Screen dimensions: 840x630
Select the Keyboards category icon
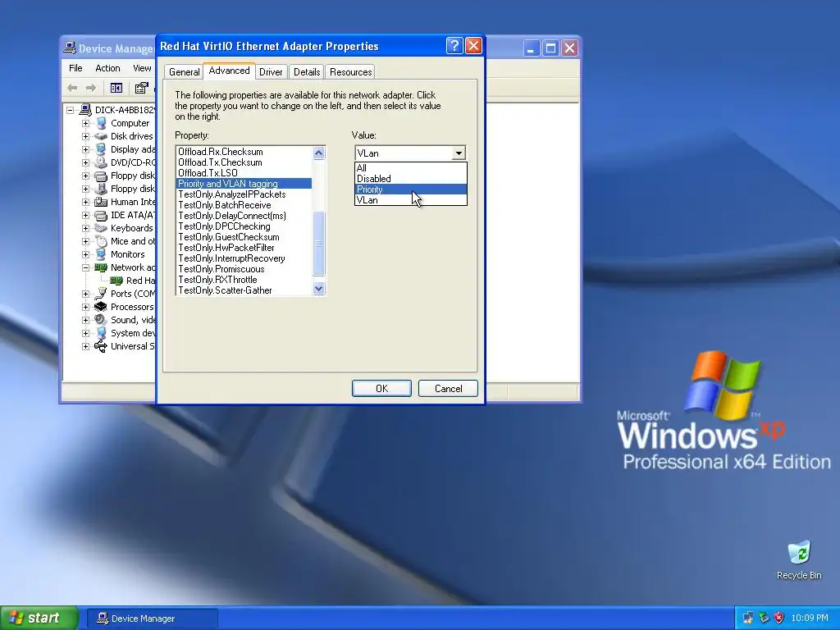point(101,228)
